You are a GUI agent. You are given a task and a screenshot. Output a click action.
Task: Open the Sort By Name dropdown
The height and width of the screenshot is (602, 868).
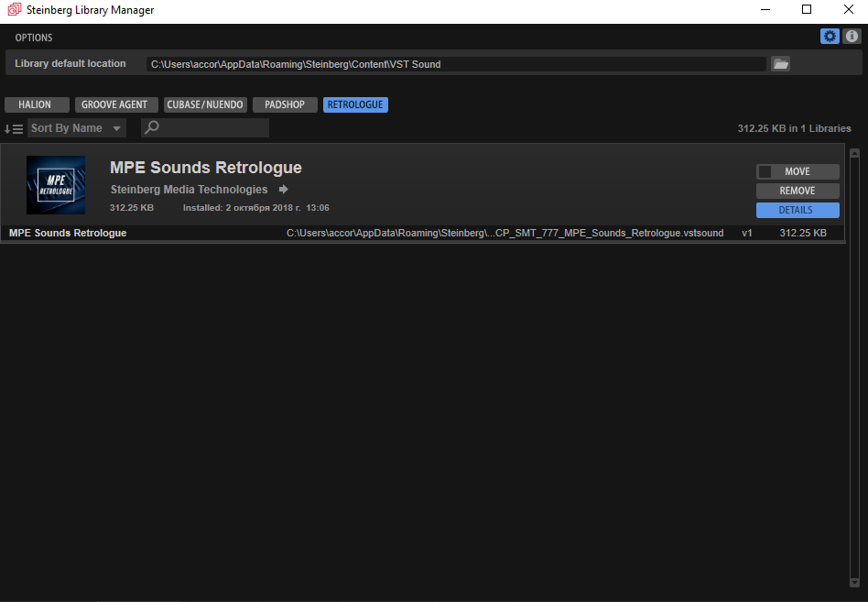(77, 128)
